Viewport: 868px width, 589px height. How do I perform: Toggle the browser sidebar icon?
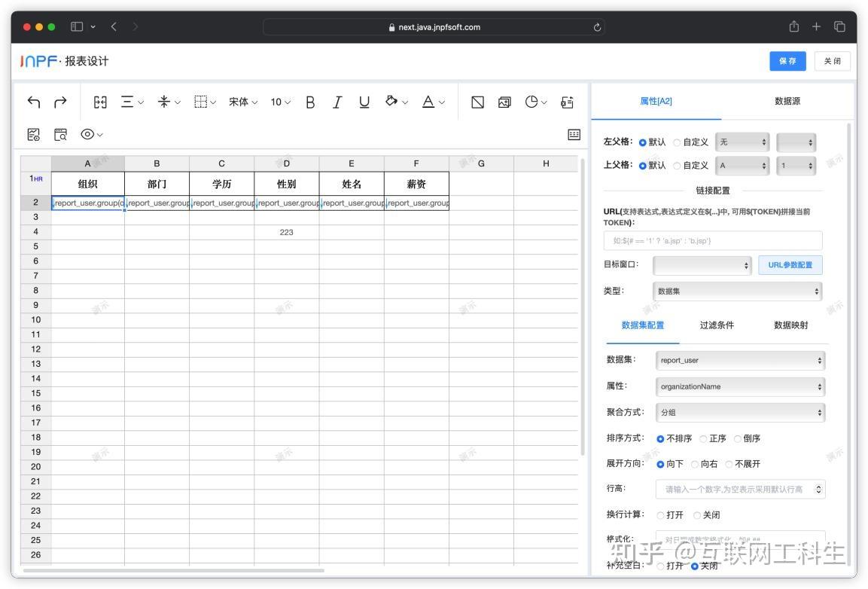77,26
